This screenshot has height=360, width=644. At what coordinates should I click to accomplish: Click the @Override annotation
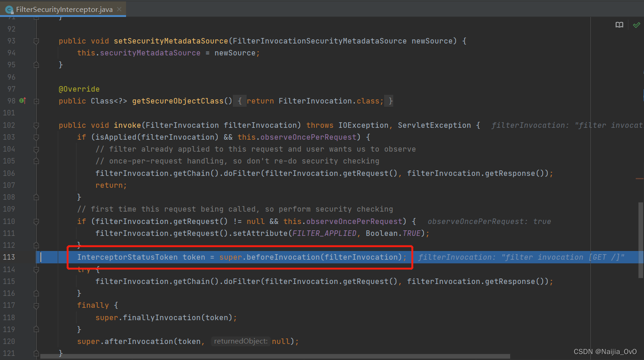[79, 89]
